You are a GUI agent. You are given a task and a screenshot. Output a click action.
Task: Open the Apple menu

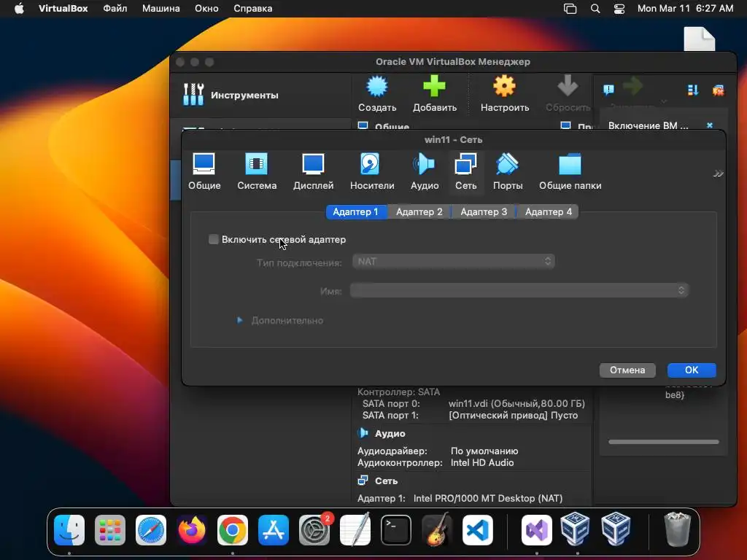tap(19, 9)
